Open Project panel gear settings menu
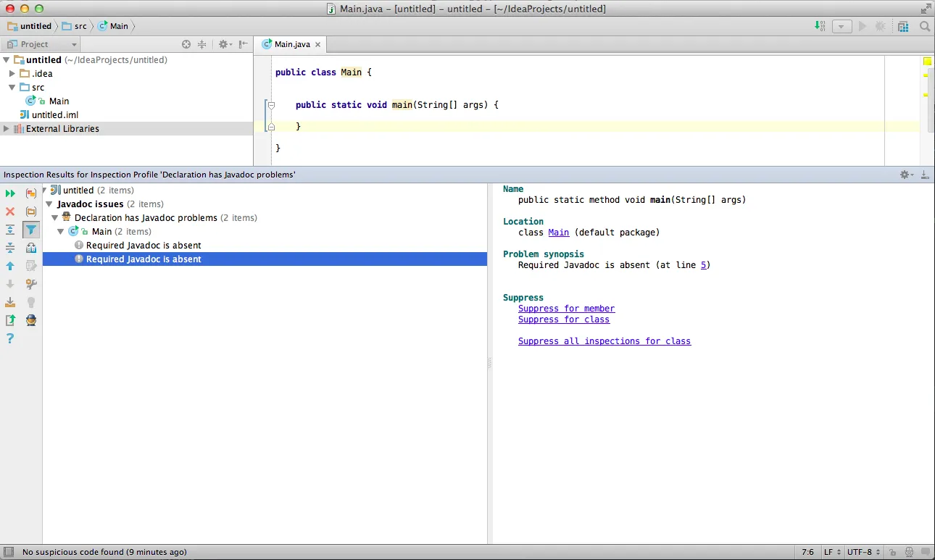The image size is (935, 560). point(225,44)
